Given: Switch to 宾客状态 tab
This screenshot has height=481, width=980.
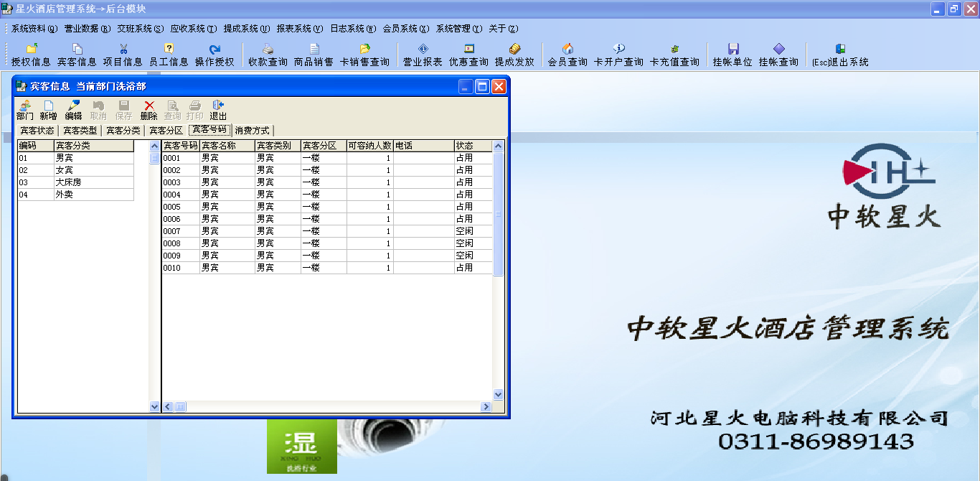Looking at the screenshot, I should (37, 131).
